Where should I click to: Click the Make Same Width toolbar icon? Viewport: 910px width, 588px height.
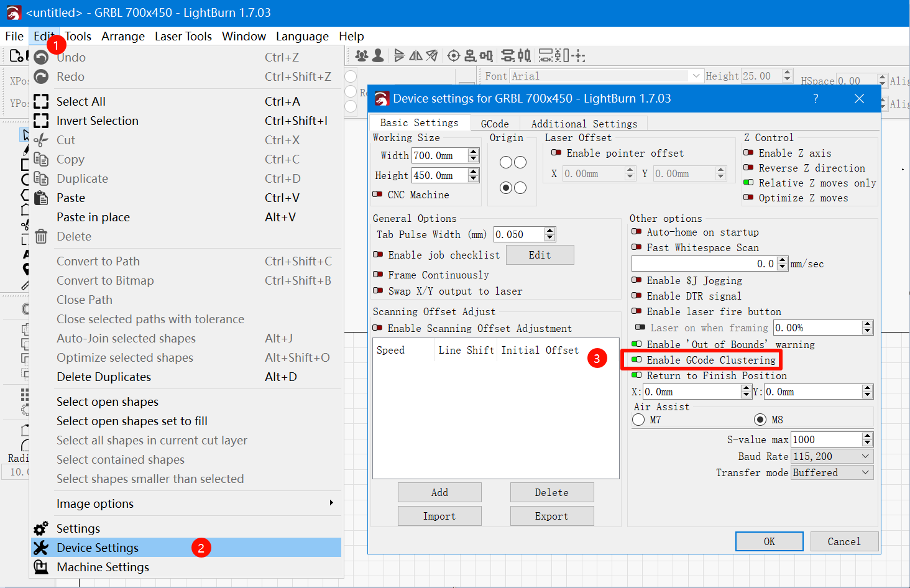[x=546, y=56]
